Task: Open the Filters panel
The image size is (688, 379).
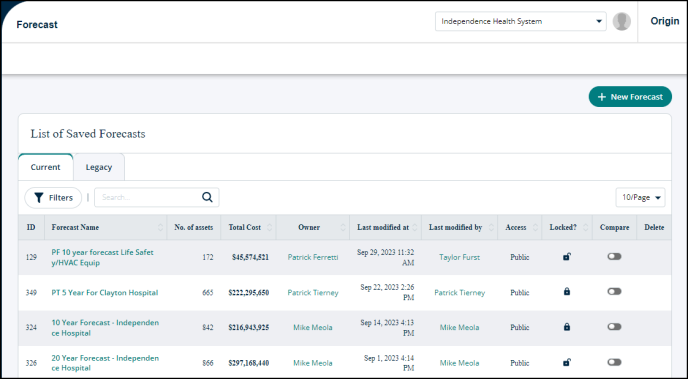Action: pyautogui.click(x=53, y=198)
